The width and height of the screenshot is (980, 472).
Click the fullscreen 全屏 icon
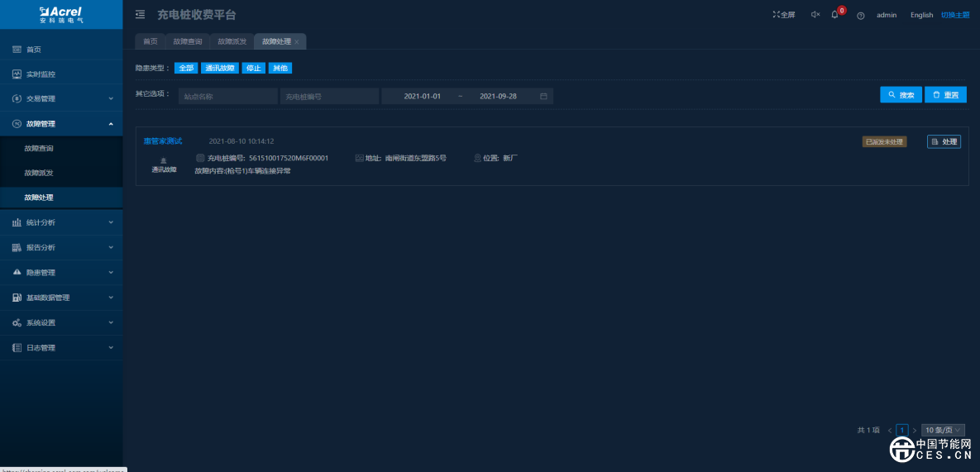(x=784, y=15)
